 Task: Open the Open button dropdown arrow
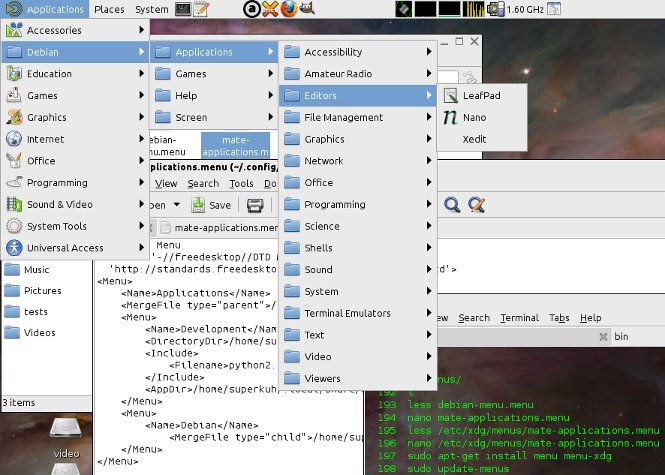point(177,205)
